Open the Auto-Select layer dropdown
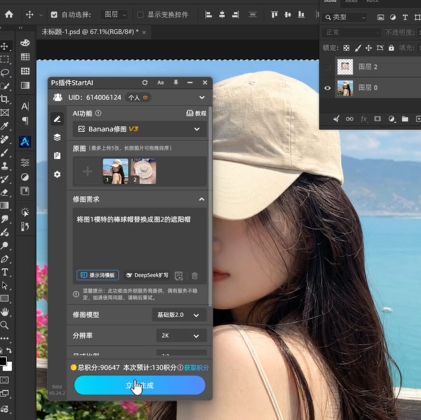The height and width of the screenshot is (420, 421). tap(115, 15)
